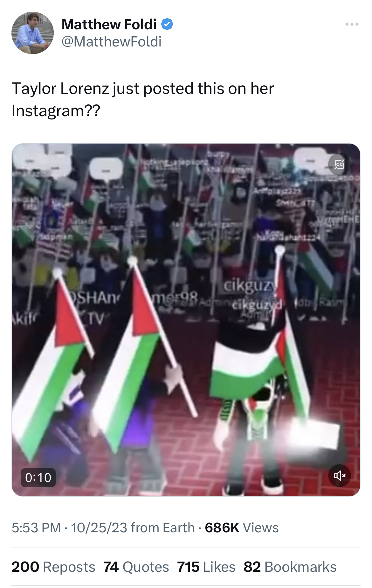Image resolution: width=372 pixels, height=588 pixels.
Task: Play the flag video
Action: coord(186,320)
